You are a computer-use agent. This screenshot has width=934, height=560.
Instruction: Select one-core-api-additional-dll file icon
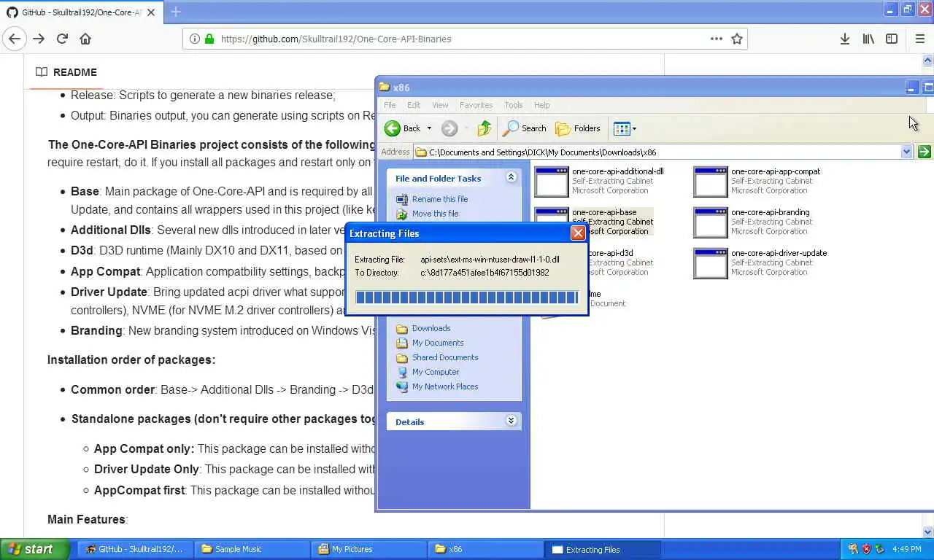point(552,182)
